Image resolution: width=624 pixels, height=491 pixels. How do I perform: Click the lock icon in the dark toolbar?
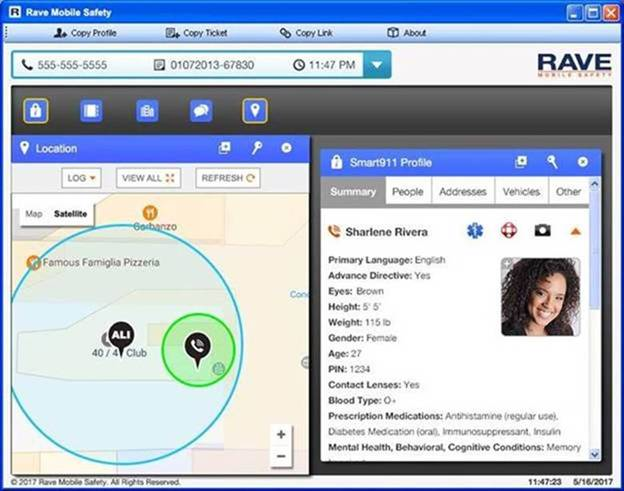click(36, 110)
